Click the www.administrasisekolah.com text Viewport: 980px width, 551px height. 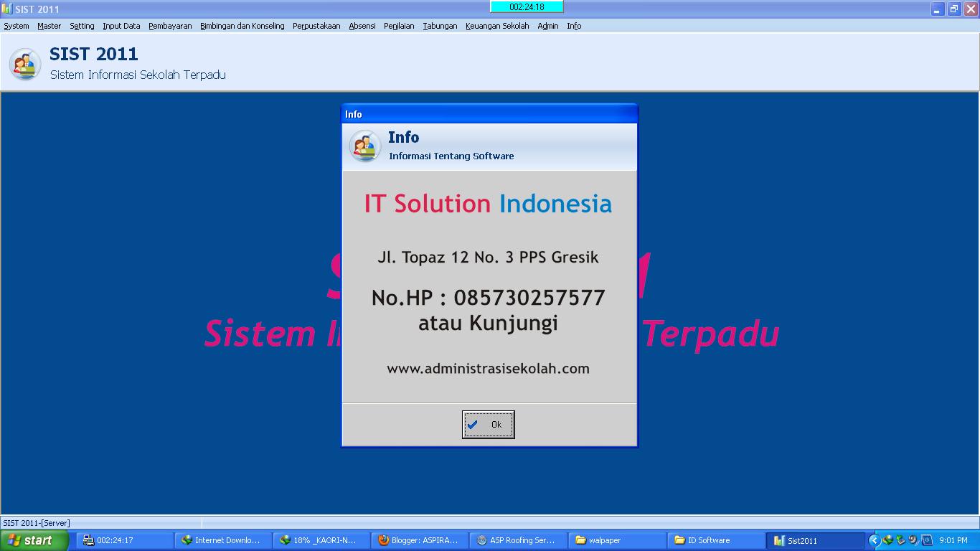(488, 369)
